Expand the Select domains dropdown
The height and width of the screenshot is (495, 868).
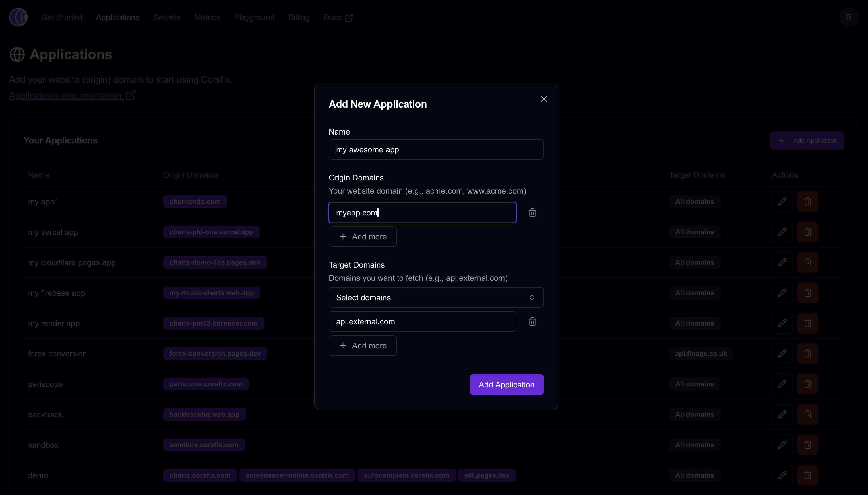(436, 297)
